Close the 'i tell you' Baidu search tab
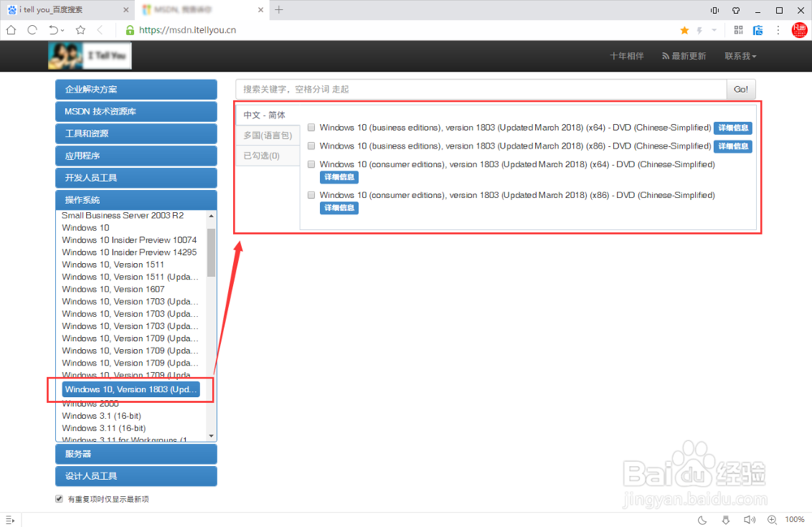 click(x=126, y=10)
